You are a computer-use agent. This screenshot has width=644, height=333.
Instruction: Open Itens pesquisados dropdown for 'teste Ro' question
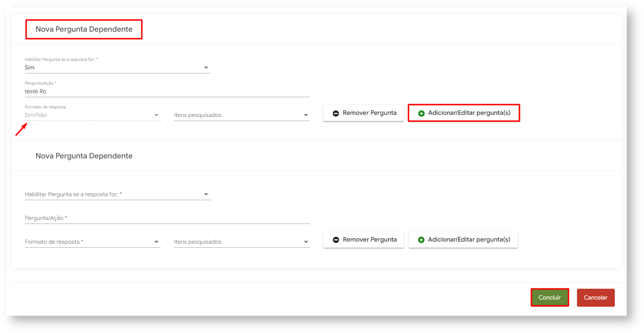coord(241,115)
